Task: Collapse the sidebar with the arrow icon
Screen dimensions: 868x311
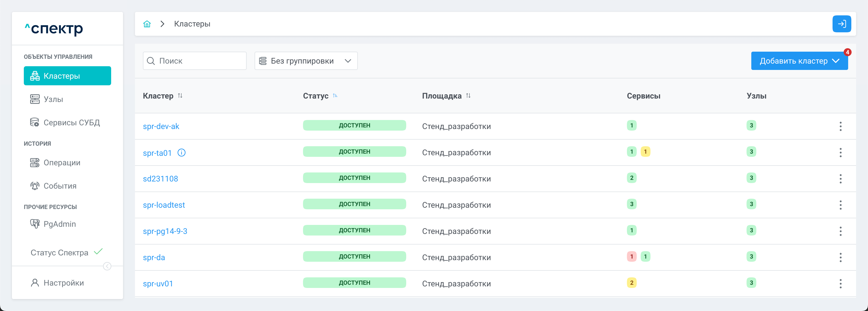Action: click(107, 266)
